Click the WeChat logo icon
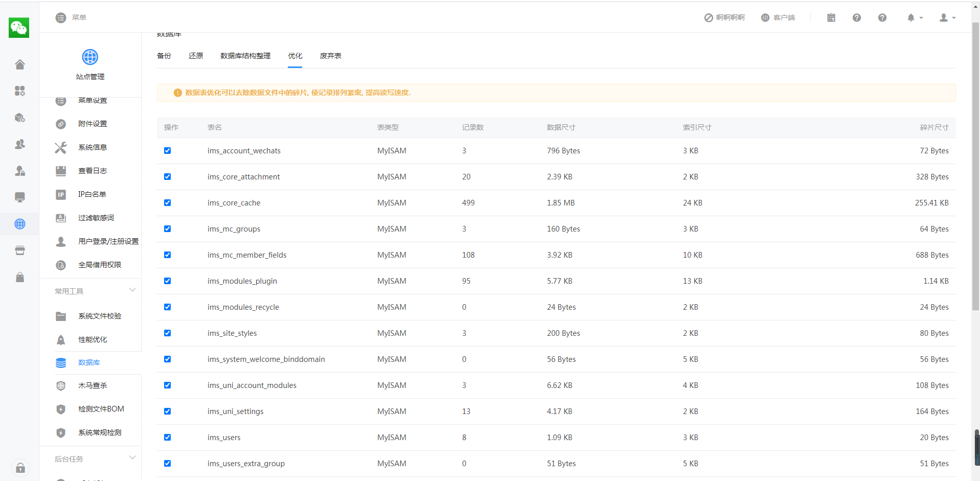Image resolution: width=980 pixels, height=481 pixels. [x=19, y=28]
